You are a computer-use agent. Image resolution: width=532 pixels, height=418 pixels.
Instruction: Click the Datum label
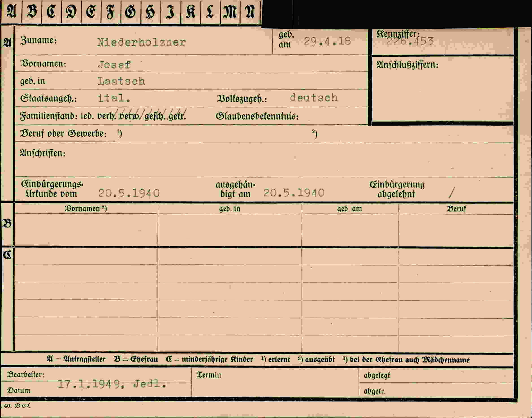19,390
